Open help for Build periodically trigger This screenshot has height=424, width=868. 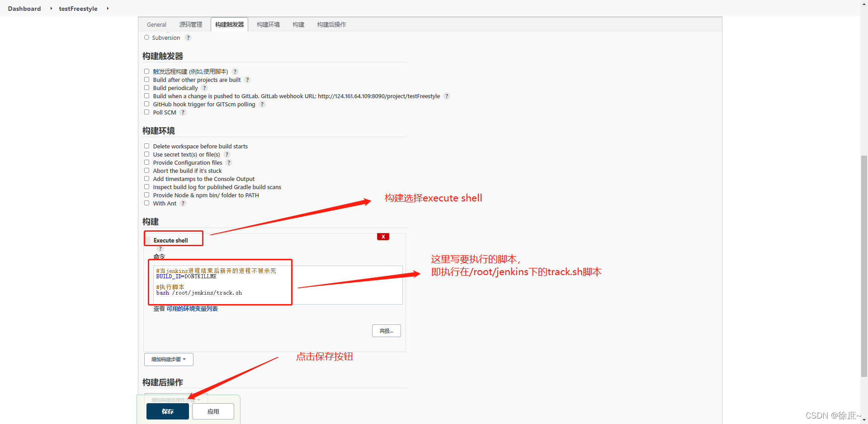[x=204, y=88]
